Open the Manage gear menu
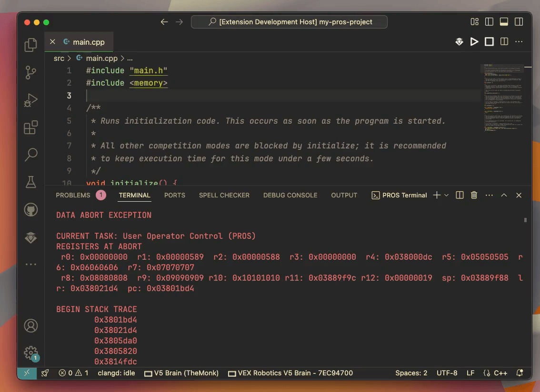540x392 pixels. [30, 353]
